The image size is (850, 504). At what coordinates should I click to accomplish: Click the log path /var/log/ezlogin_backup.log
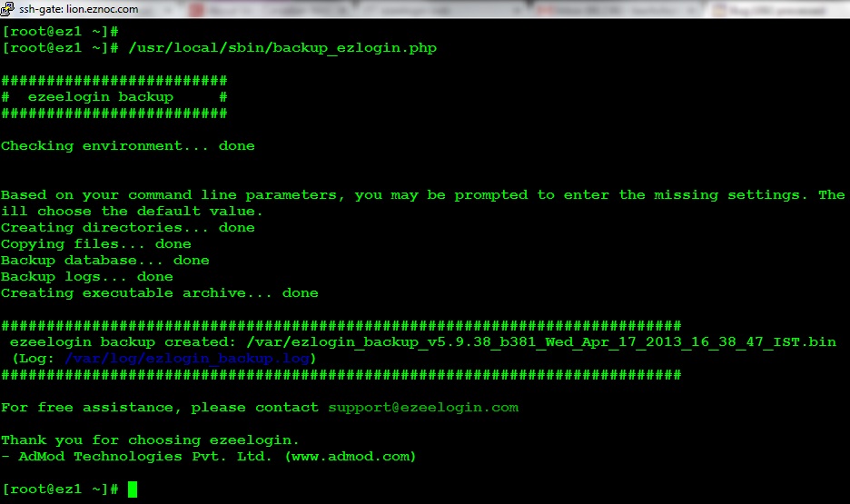[x=187, y=358]
